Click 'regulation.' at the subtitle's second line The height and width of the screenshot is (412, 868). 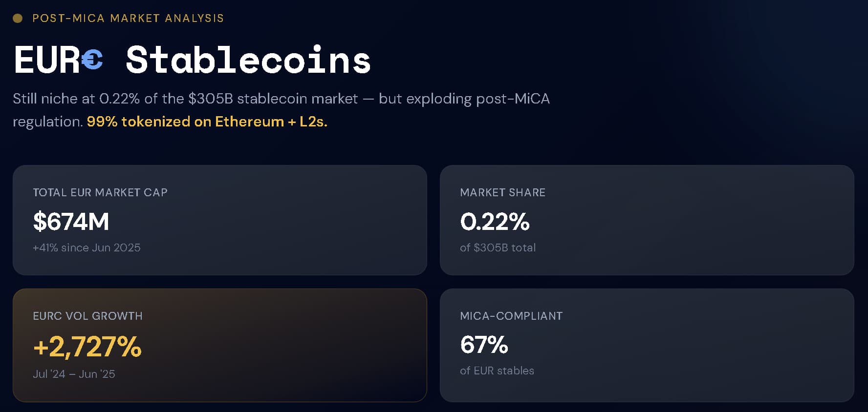tap(48, 122)
